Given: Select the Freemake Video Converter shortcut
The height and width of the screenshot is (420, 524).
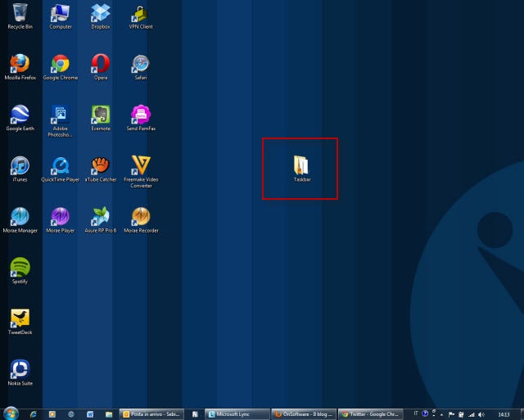Looking at the screenshot, I should point(141,172).
